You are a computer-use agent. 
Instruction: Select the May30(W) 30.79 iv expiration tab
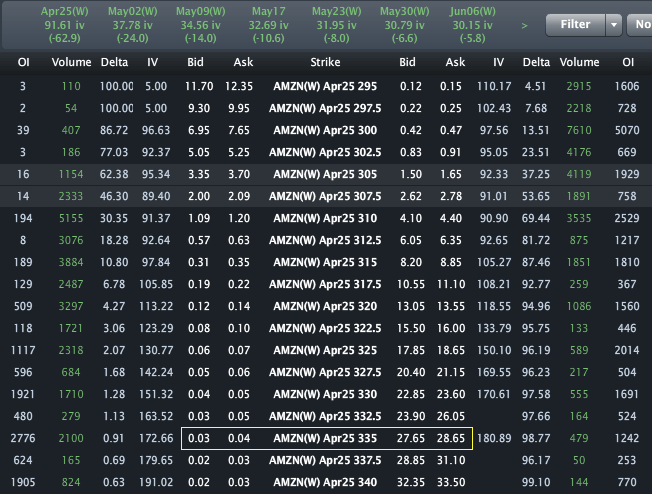[x=405, y=25]
